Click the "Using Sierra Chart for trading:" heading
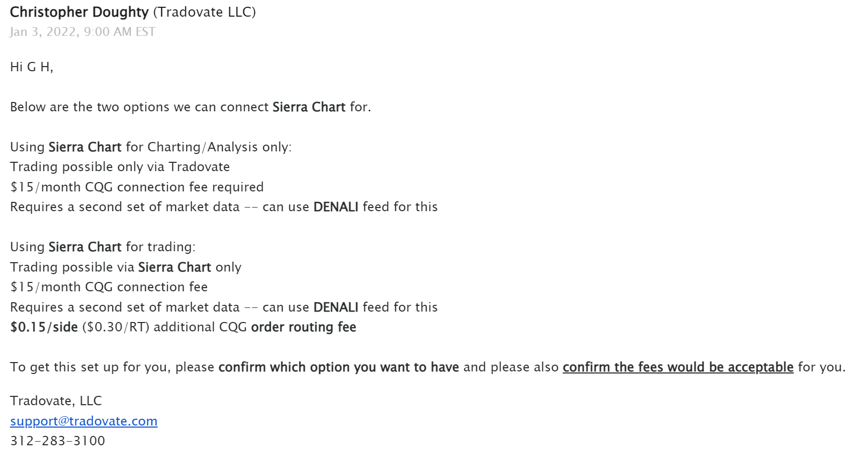The width and height of the screenshot is (868, 464). tap(103, 247)
